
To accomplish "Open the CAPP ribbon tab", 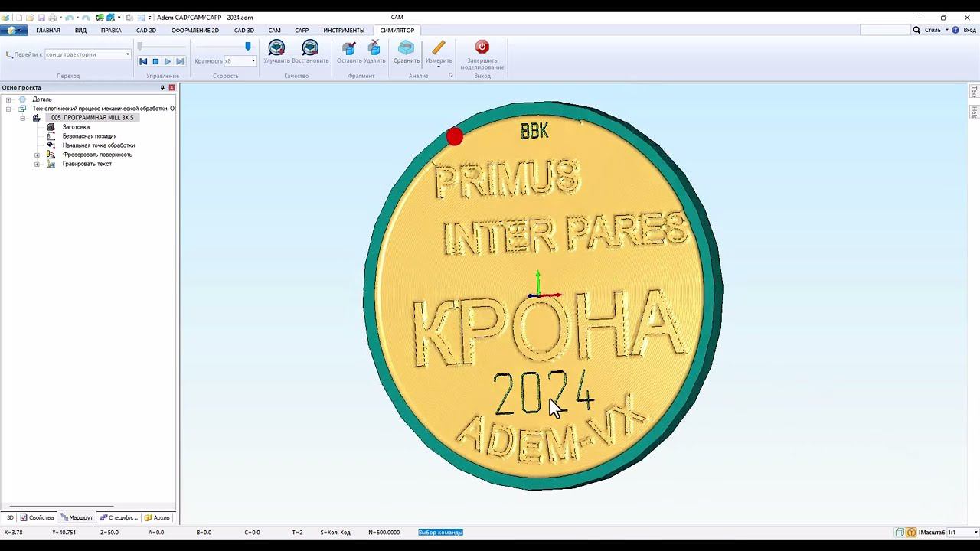I will 302,31.
